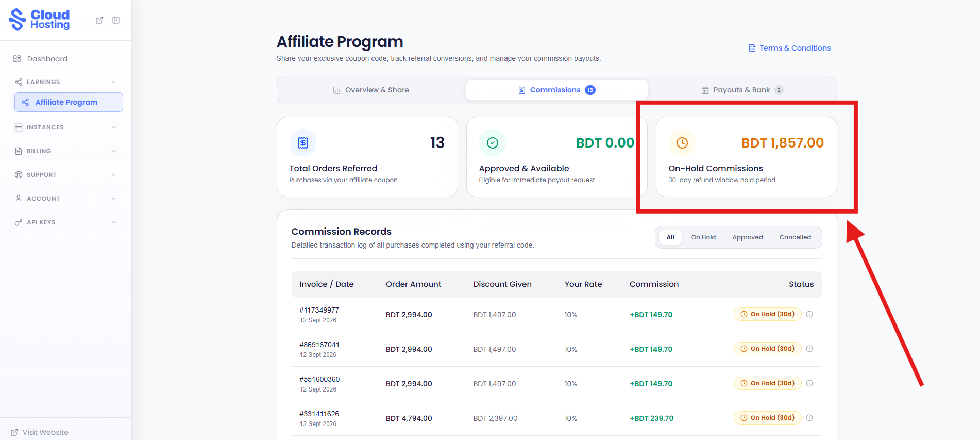
Task: Open the external link icon beside logo
Action: click(99, 20)
